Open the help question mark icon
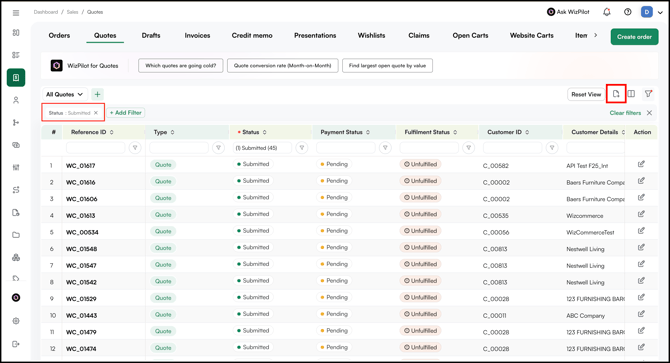Image resolution: width=670 pixels, height=363 pixels. pyautogui.click(x=628, y=12)
